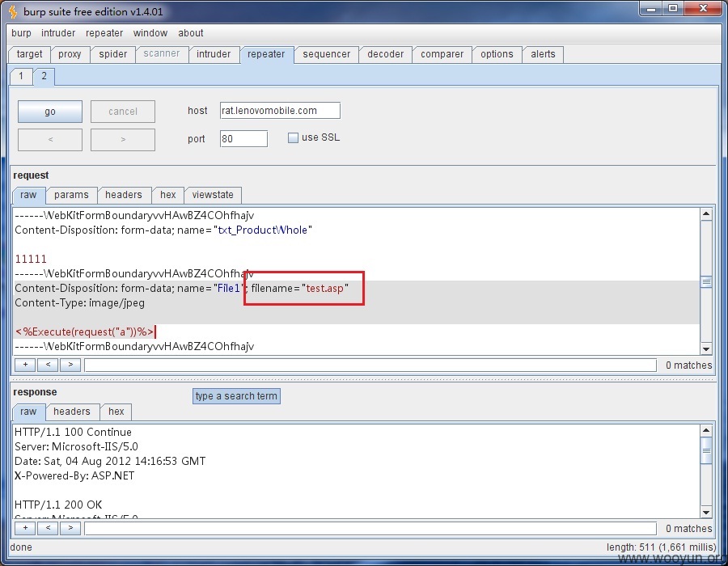Click the host input field
The image size is (728, 566).
280,111
